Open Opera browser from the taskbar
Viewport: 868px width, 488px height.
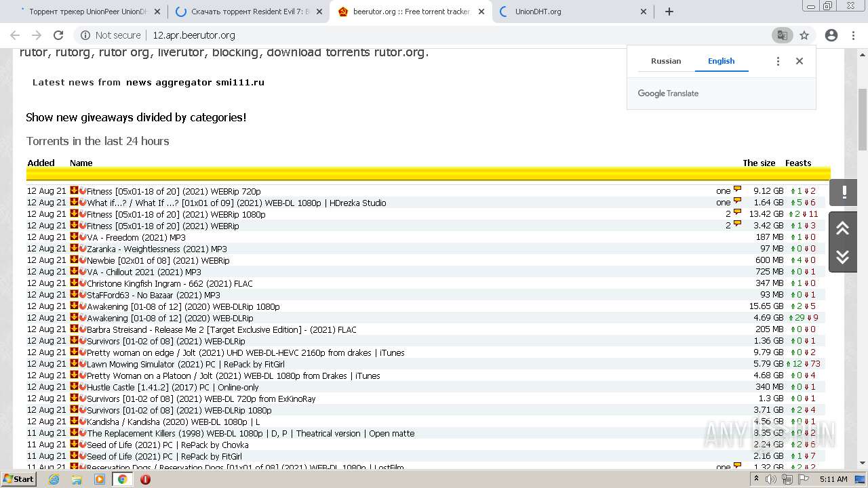click(145, 479)
